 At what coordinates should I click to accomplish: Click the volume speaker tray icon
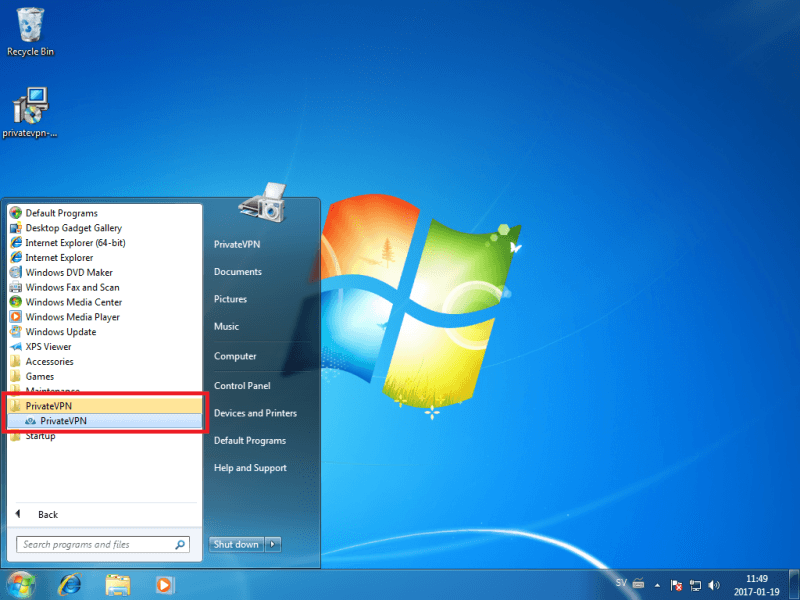tap(714, 584)
